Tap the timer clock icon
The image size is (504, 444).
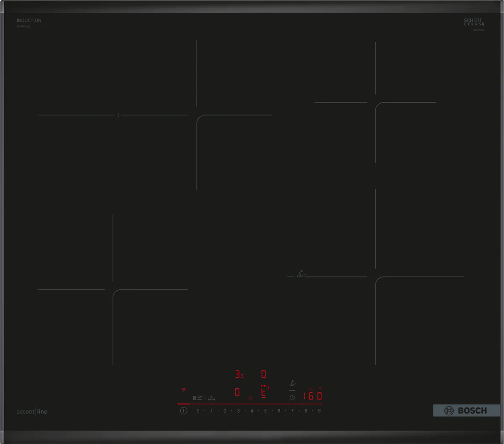coord(291,397)
